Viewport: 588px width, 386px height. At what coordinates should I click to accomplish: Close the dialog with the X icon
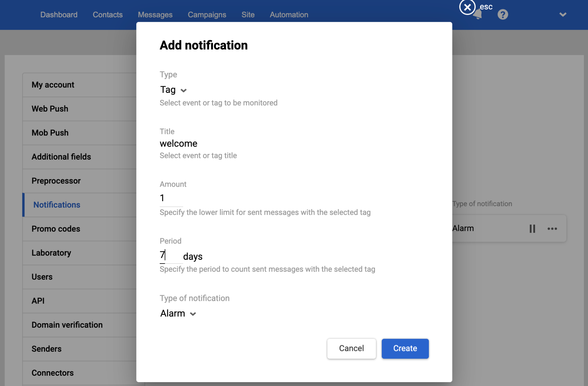467,7
